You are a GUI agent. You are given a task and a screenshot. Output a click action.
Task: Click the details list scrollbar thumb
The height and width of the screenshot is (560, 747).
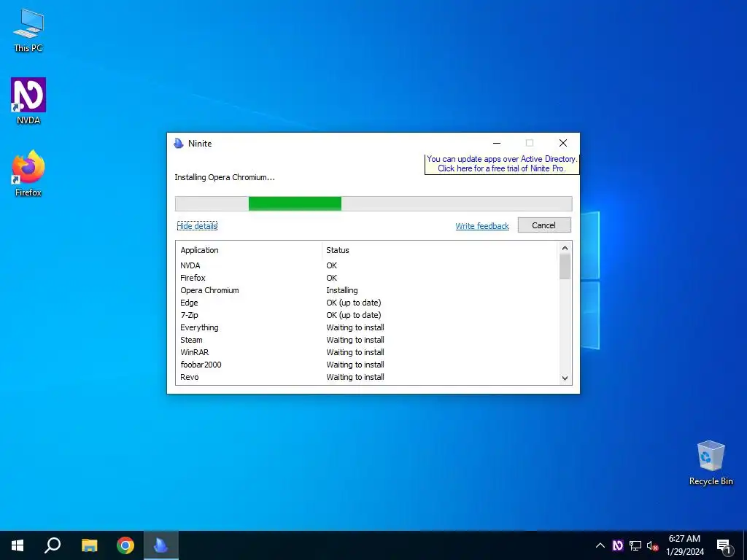click(565, 267)
